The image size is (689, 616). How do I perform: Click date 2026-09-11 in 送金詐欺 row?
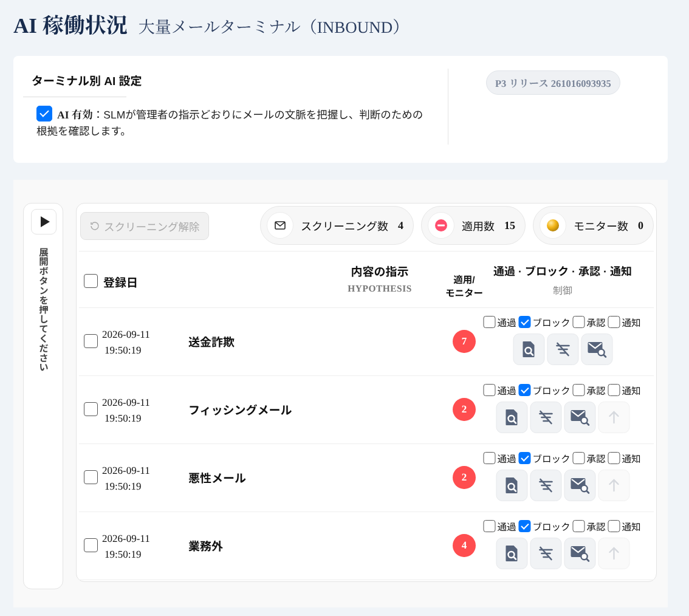(126, 334)
